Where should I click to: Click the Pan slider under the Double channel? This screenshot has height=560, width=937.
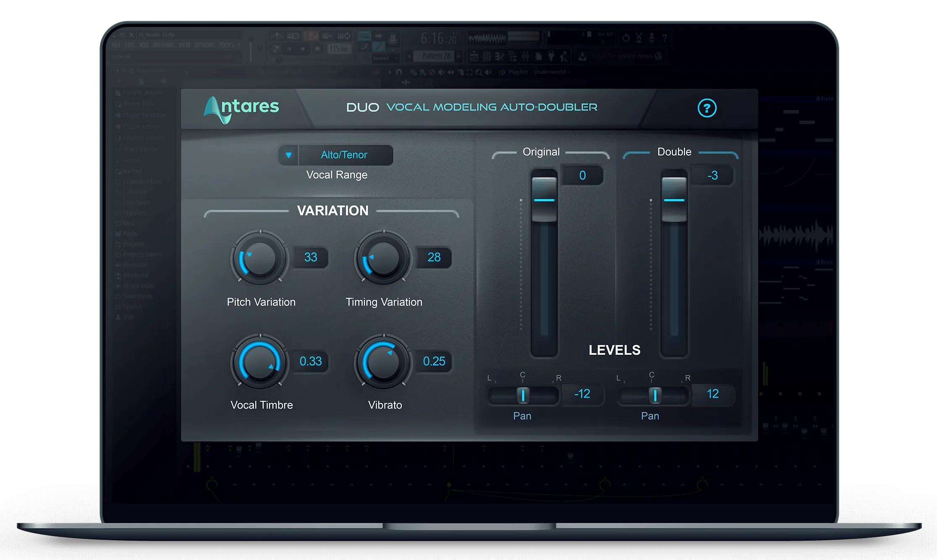point(654,395)
